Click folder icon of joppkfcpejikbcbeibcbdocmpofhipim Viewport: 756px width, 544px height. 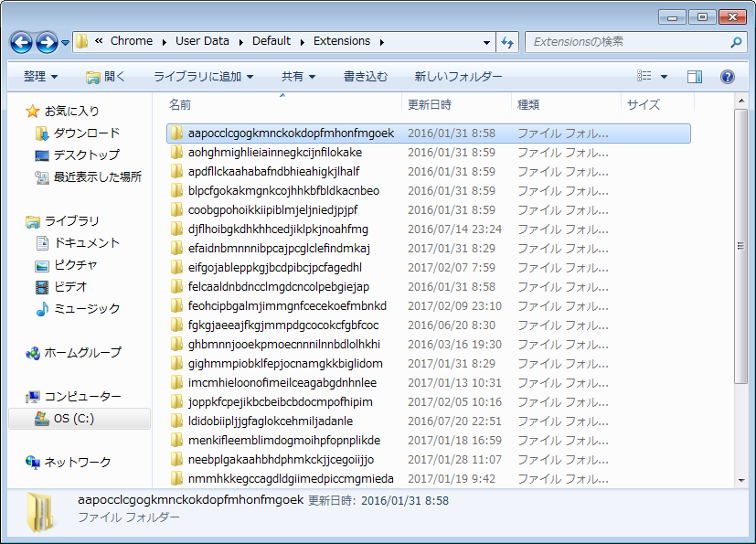[x=177, y=401]
